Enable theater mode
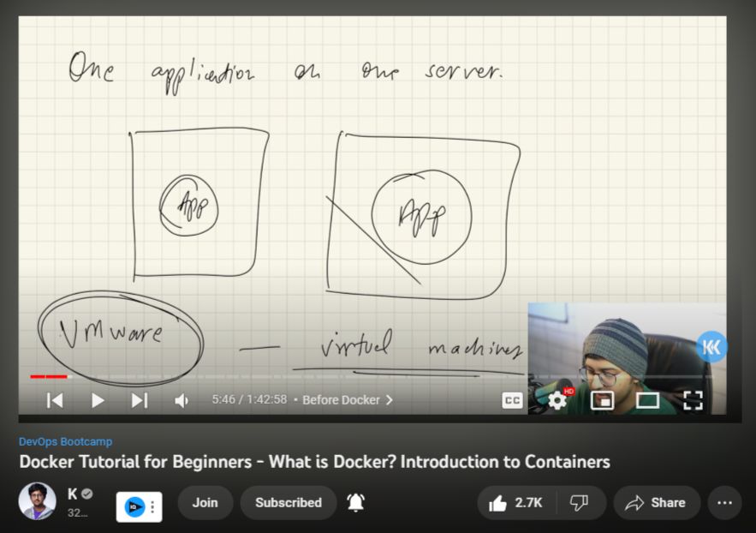This screenshot has height=533, width=756. [647, 400]
